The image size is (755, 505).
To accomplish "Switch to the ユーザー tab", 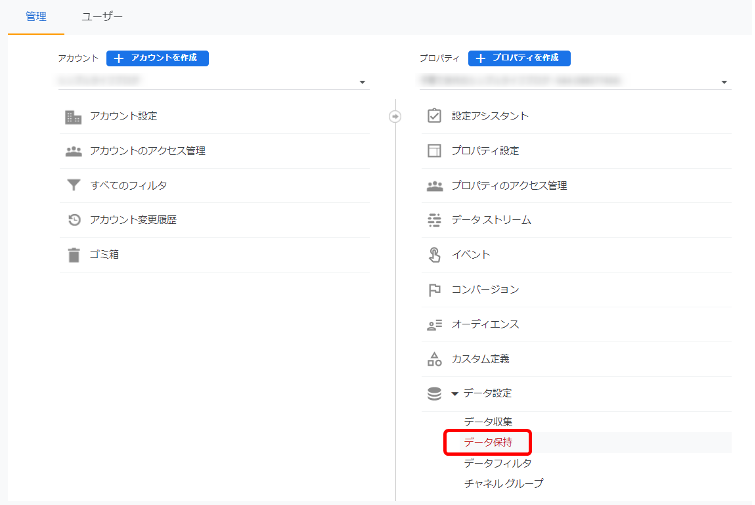I will [102, 17].
